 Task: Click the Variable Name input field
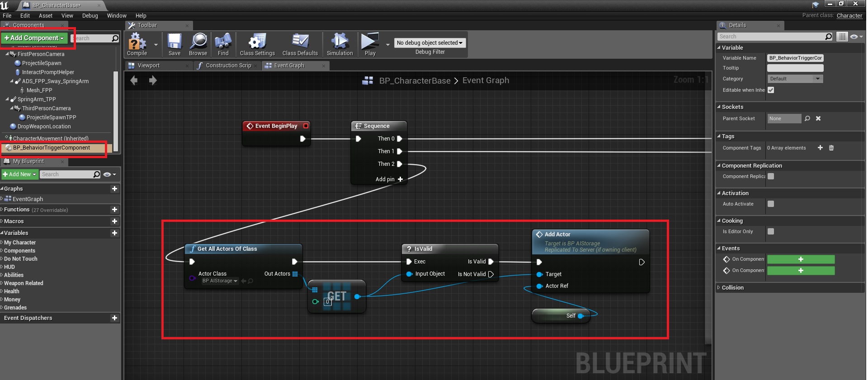[795, 58]
